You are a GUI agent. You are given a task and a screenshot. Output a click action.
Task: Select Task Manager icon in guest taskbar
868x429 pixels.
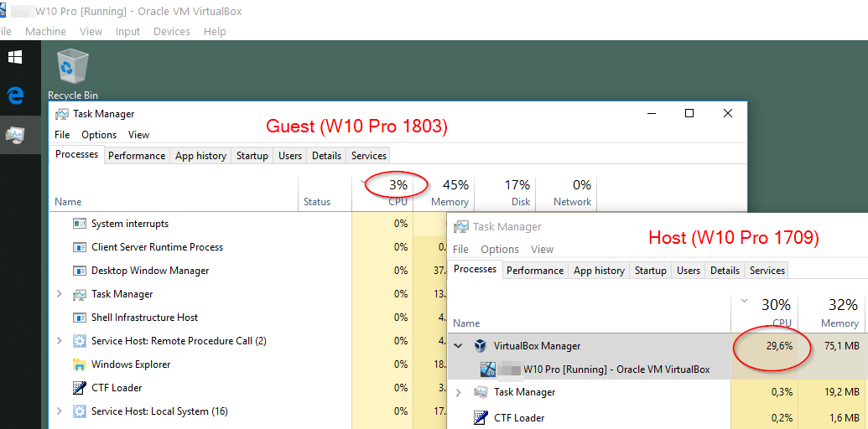pos(15,134)
